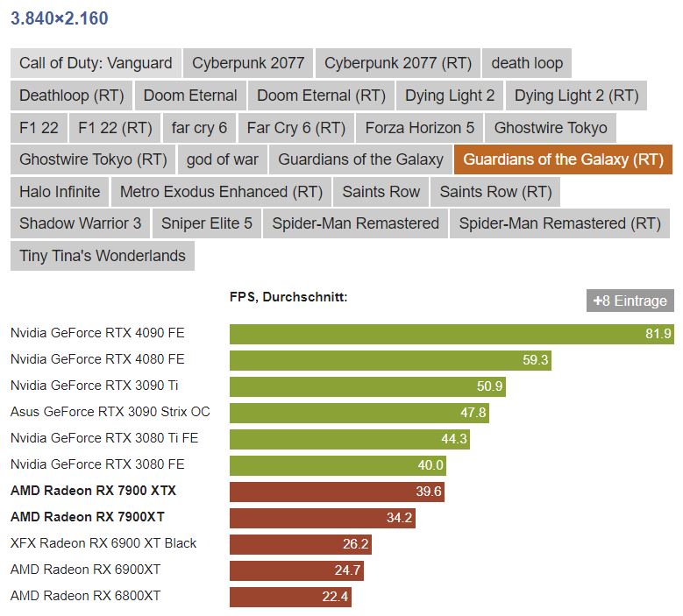Viewport: 683px width, 616px height.
Task: Switch to Tiny Tina's Wonderlands
Action: (103, 256)
